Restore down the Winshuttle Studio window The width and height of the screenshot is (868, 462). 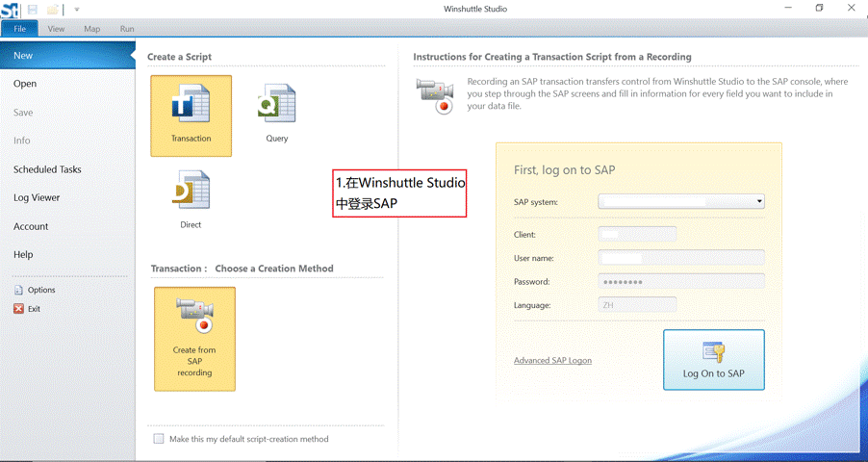[x=819, y=8]
